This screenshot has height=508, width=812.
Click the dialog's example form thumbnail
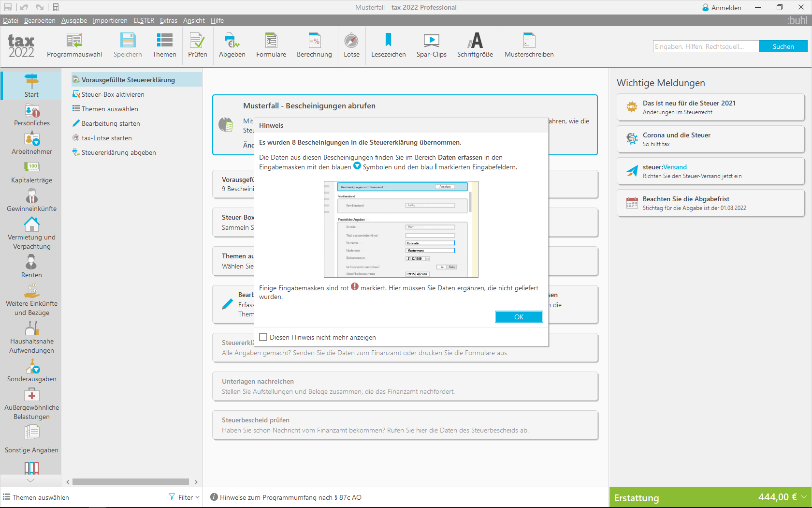tap(401, 229)
